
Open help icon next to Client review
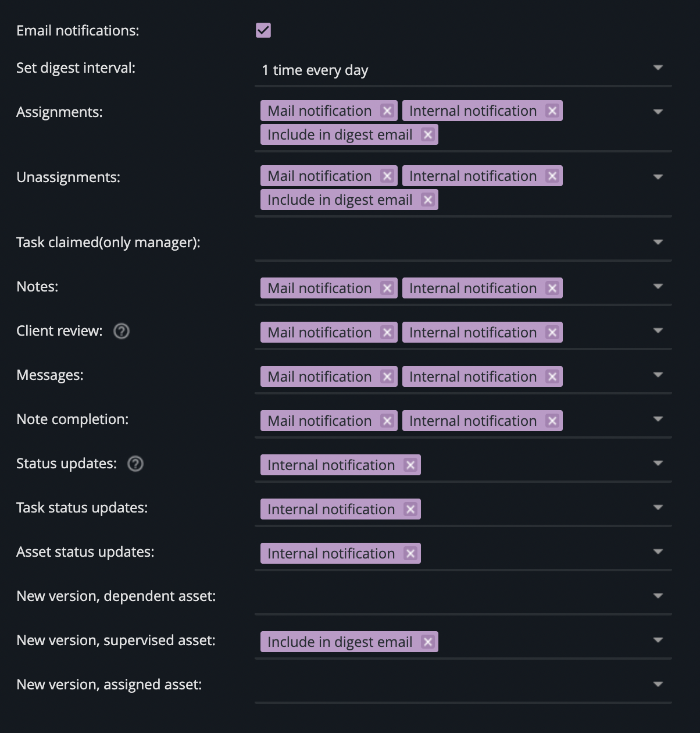pyautogui.click(x=122, y=331)
